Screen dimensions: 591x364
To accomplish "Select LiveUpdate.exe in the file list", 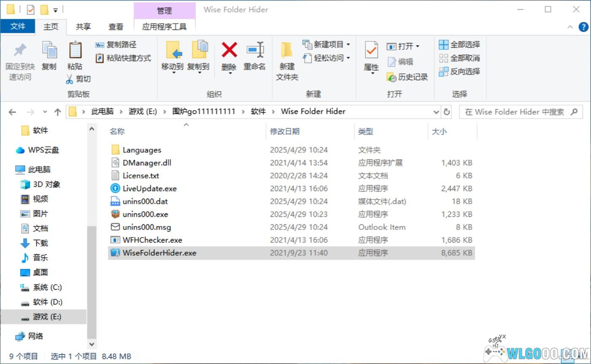I will coord(149,189).
